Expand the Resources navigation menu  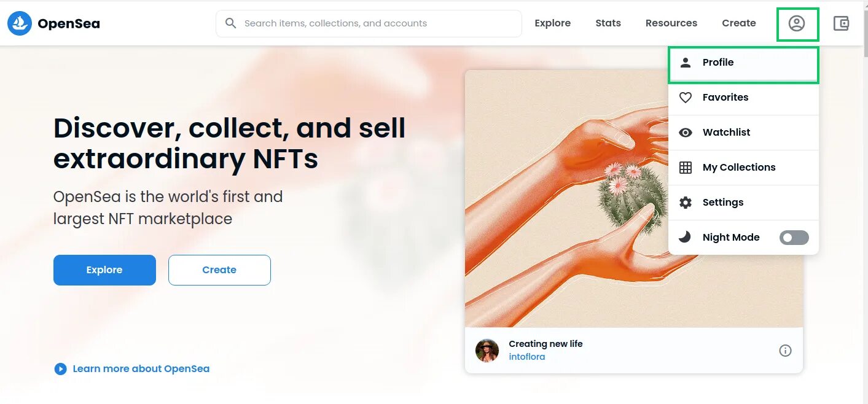[x=671, y=23]
